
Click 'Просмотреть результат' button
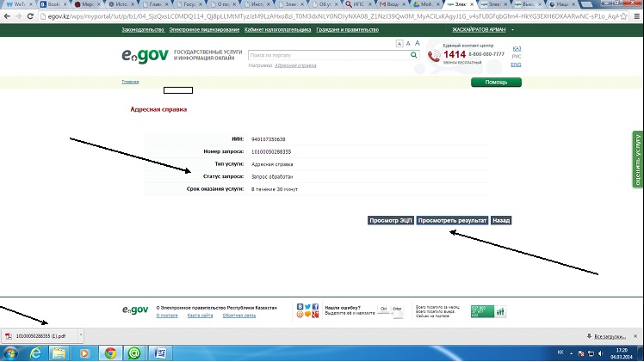(452, 220)
